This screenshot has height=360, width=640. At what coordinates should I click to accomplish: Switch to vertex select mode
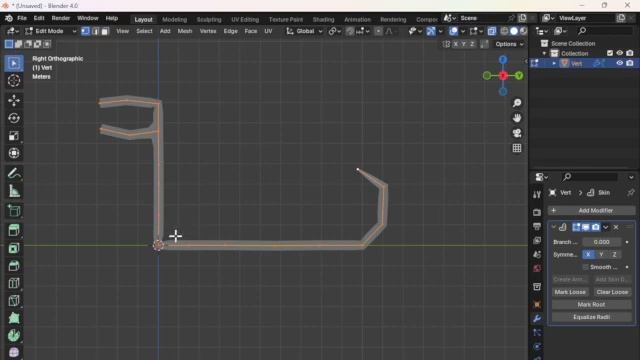pos(85,31)
